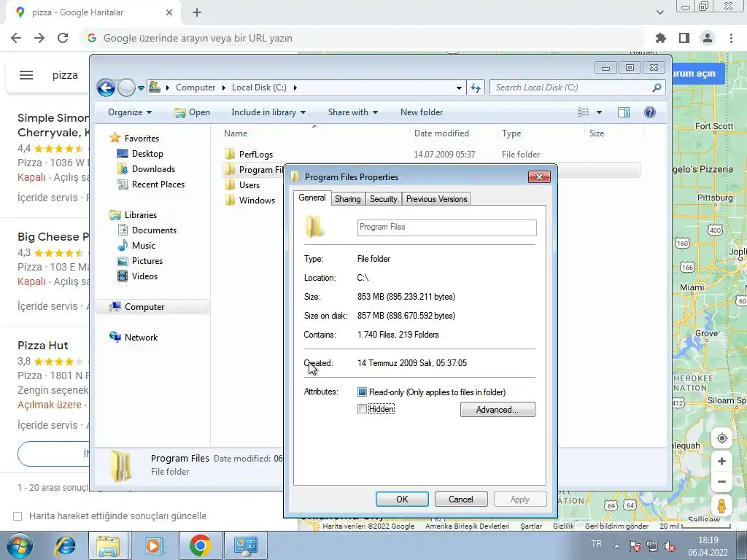Viewport: 747px width, 560px height.
Task: Open Advanced attributes dialog
Action: click(x=498, y=410)
